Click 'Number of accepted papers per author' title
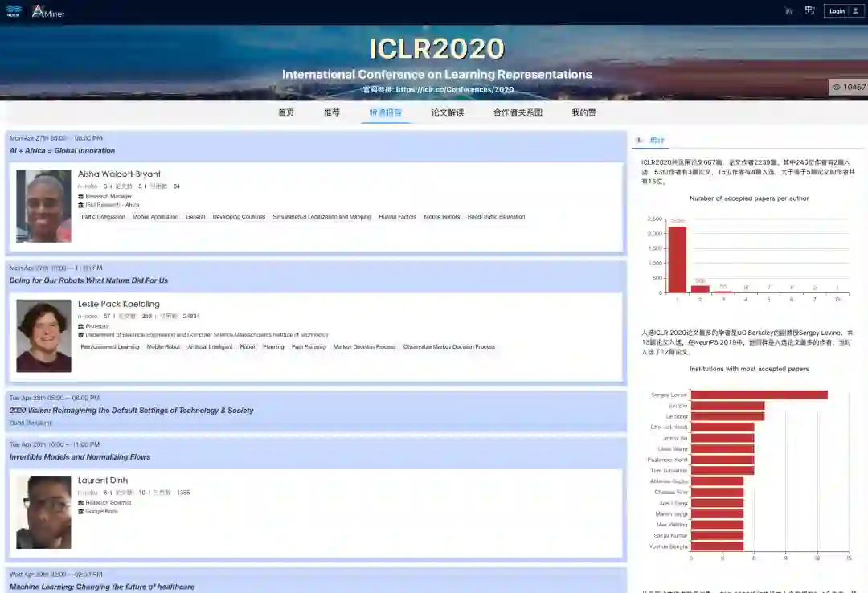Image resolution: width=868 pixels, height=593 pixels. 749,198
